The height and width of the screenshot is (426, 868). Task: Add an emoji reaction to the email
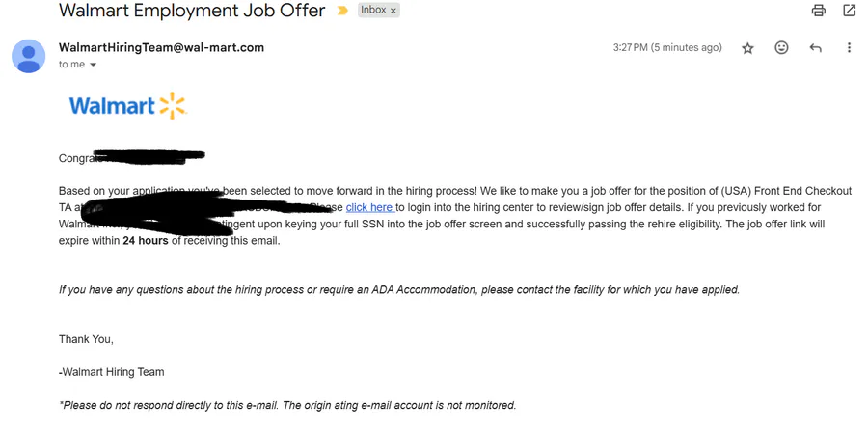[781, 48]
